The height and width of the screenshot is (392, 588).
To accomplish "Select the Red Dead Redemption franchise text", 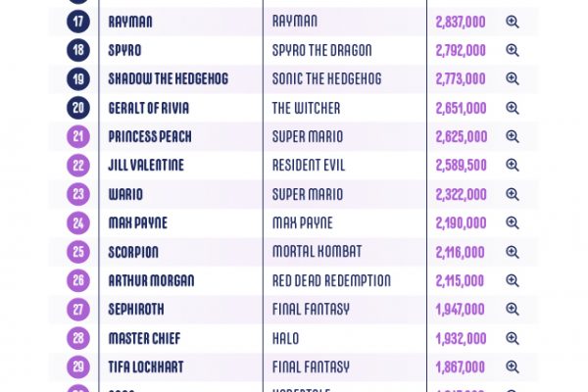I will coord(331,280).
